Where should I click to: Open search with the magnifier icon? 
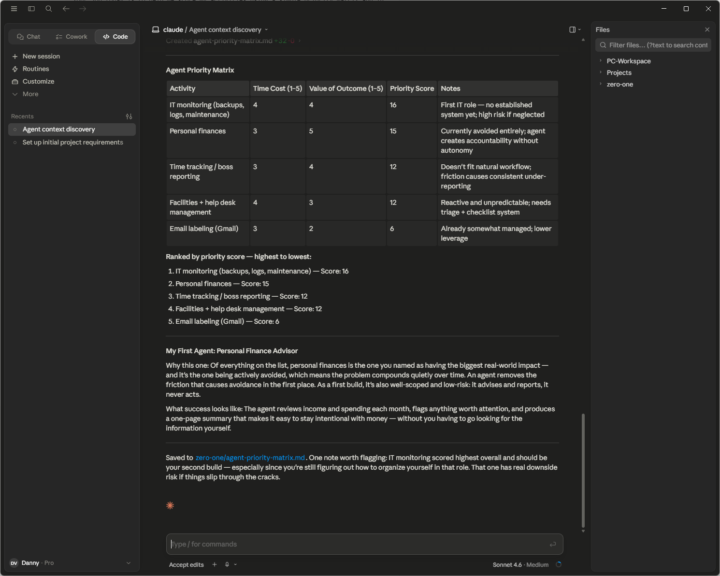[x=49, y=9]
